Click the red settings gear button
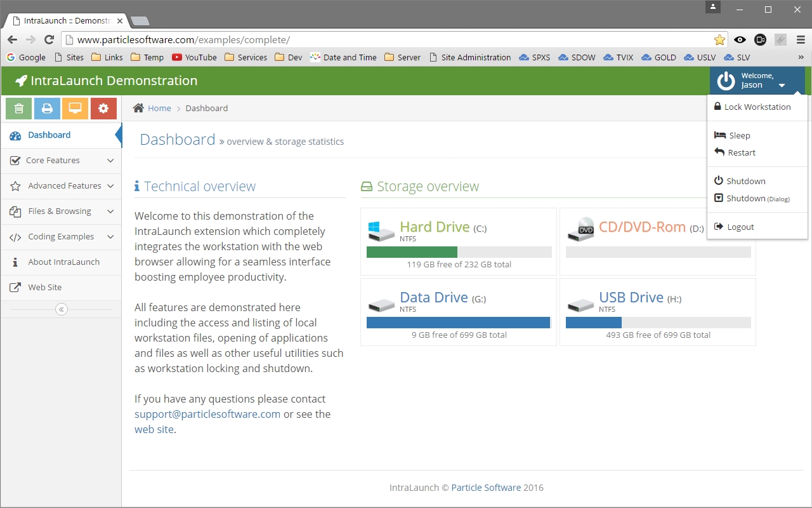Screen dimensions: 812x508 click(103, 109)
